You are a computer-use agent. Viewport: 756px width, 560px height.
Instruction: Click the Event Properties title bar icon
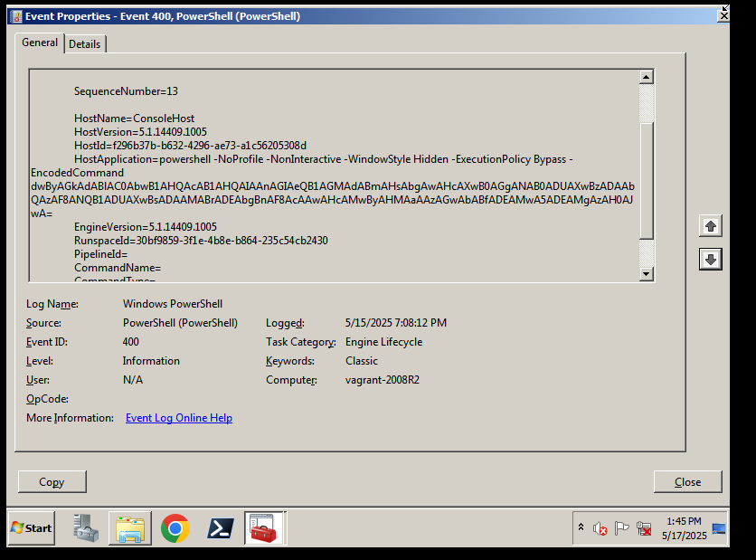(x=16, y=16)
